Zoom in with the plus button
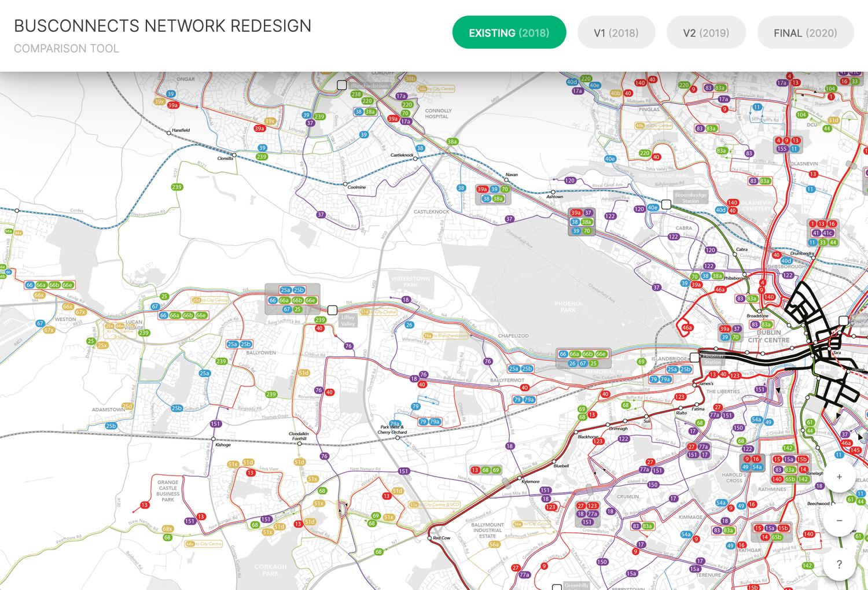The image size is (868, 590). click(839, 477)
